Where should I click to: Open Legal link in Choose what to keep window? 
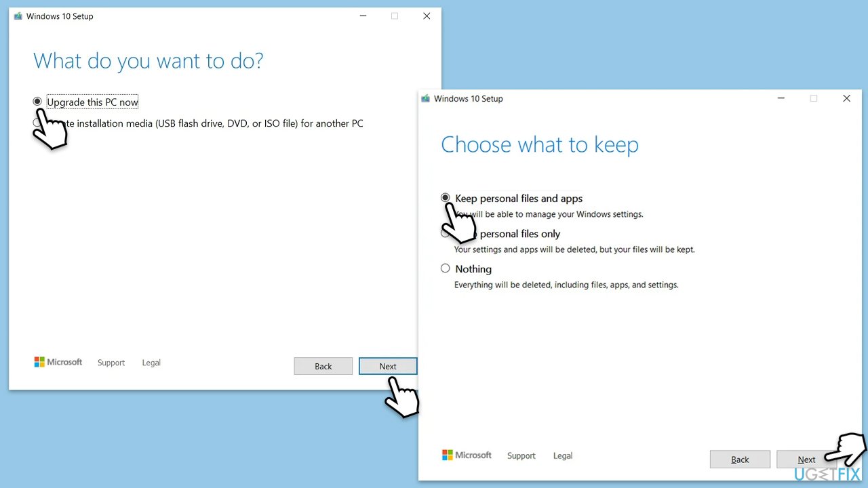click(563, 455)
